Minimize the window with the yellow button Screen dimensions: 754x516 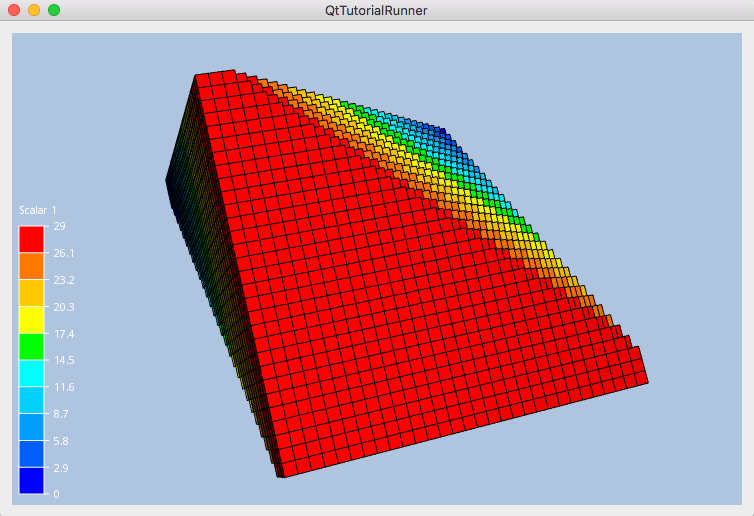(34, 10)
